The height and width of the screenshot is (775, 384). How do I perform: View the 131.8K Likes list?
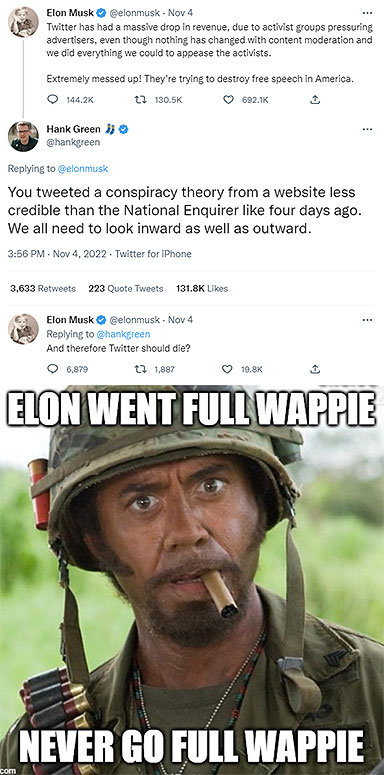pyautogui.click(x=202, y=289)
